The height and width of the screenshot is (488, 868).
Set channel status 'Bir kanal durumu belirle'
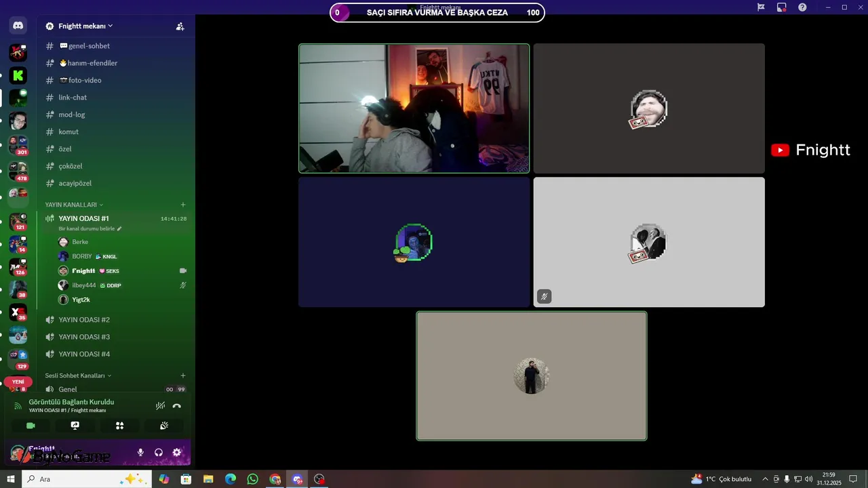[90, 228]
